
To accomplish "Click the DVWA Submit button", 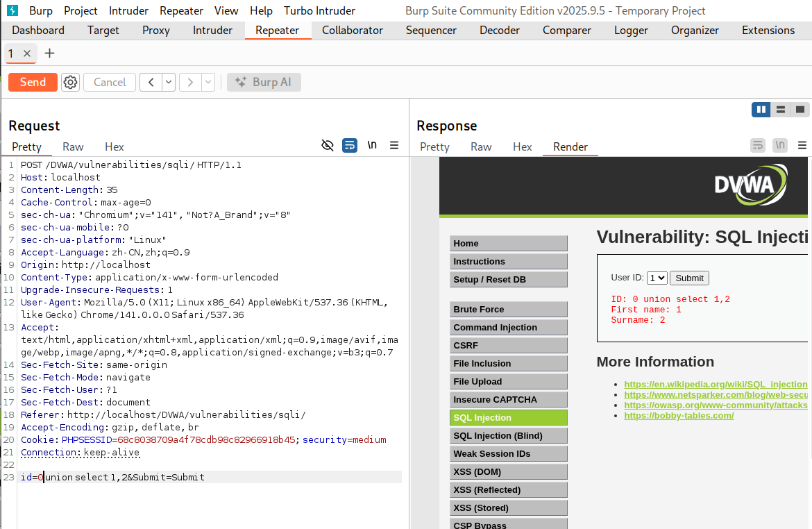I will [689, 278].
